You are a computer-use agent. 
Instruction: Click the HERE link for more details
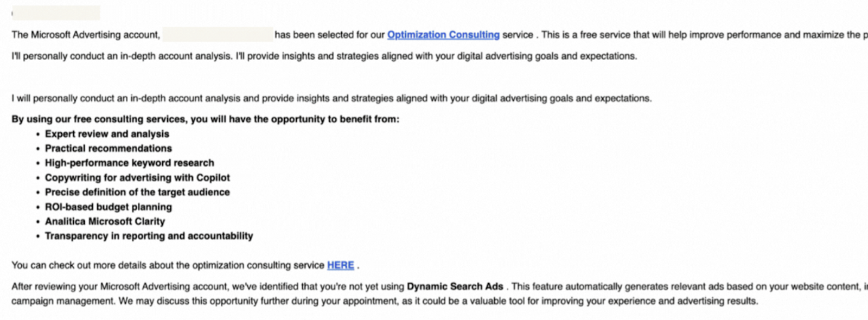point(341,265)
